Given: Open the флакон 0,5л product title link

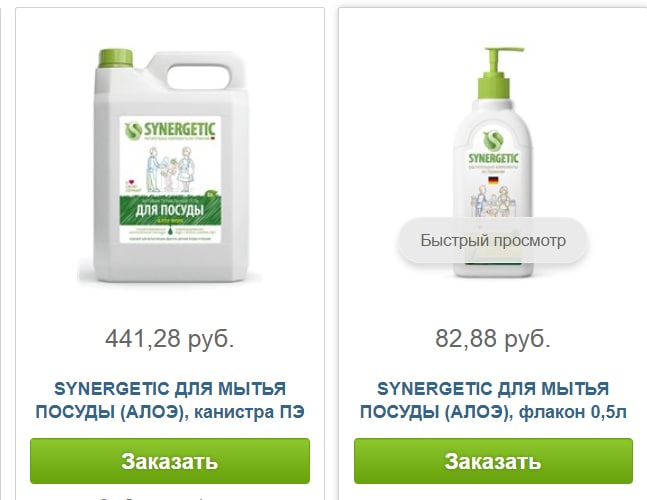Looking at the screenshot, I should pos(493,400).
